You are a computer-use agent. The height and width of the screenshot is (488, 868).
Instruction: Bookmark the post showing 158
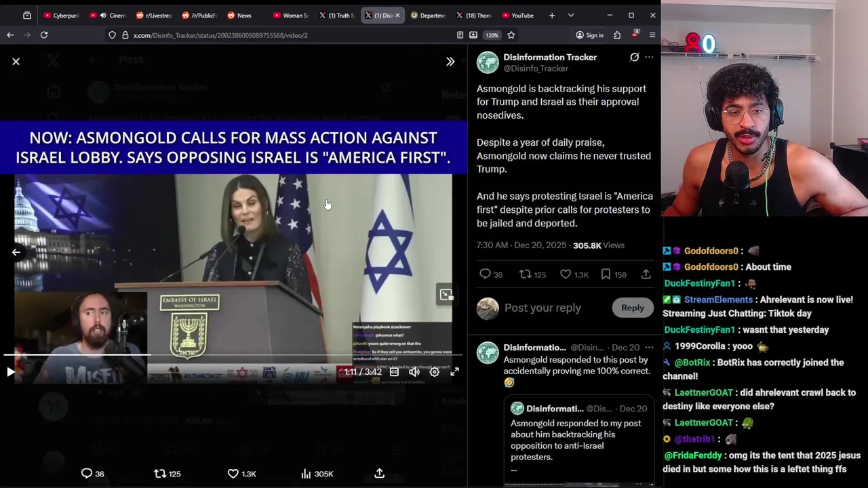coord(614,274)
